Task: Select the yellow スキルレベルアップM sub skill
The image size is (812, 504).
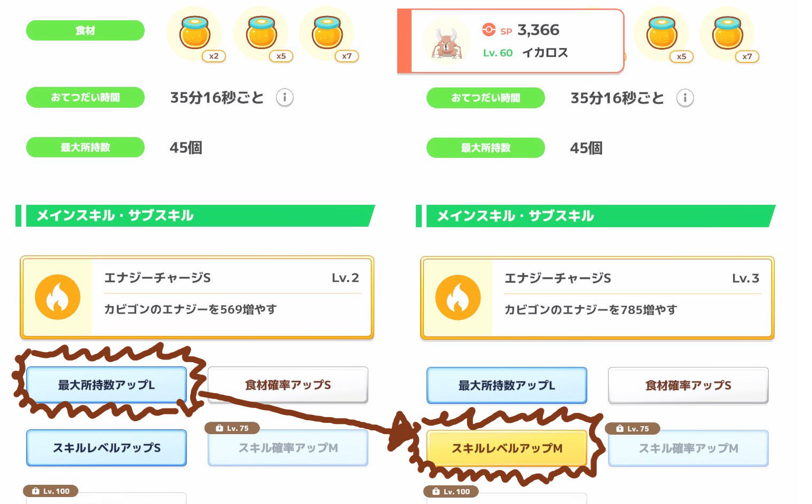Action: click(x=507, y=448)
